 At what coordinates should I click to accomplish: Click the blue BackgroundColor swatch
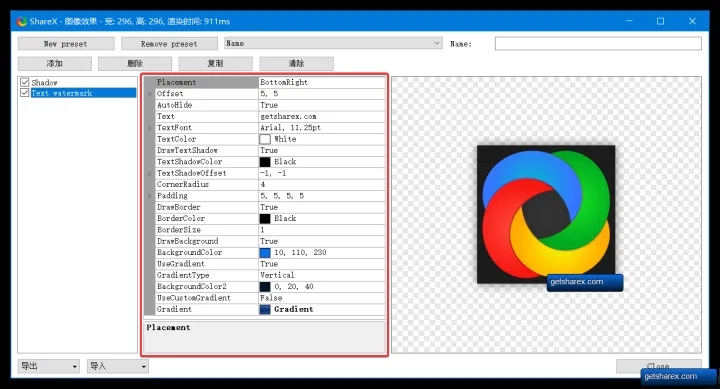[x=265, y=253]
